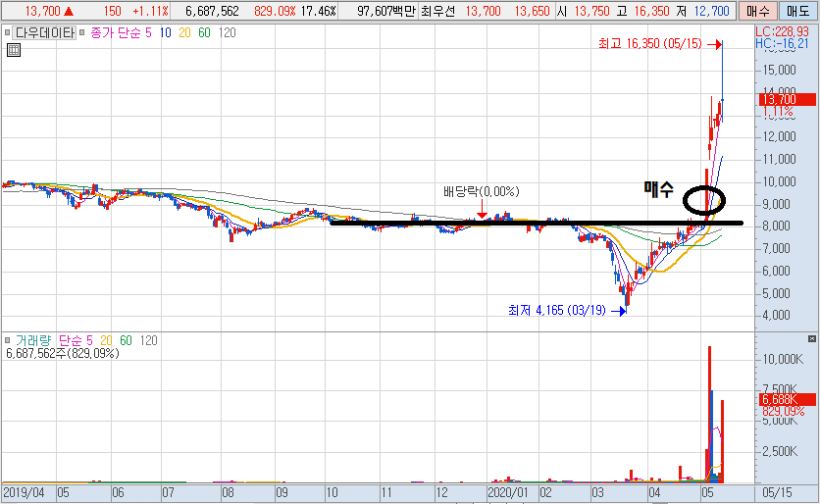Open the data table grid icon
This screenshot has height=504, width=820.
[x=14, y=50]
